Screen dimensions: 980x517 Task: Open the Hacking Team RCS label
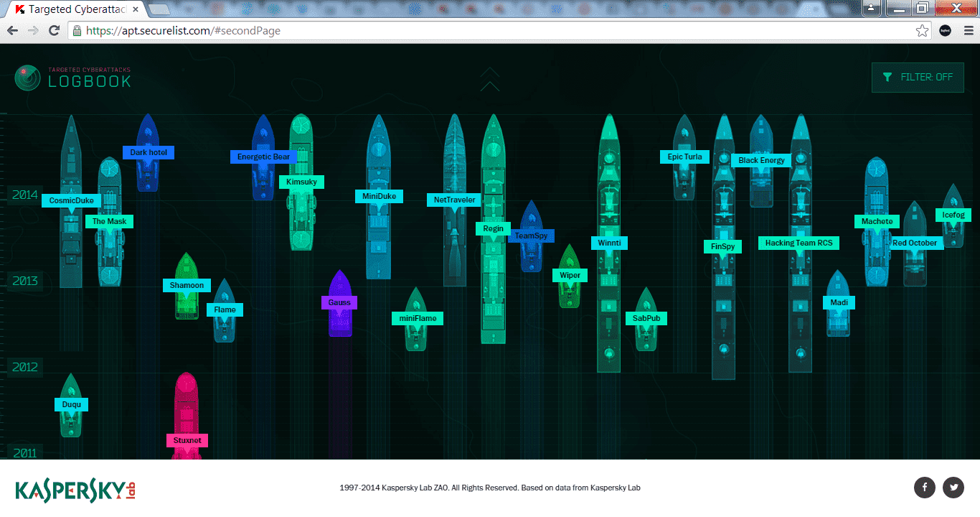pyautogui.click(x=798, y=243)
